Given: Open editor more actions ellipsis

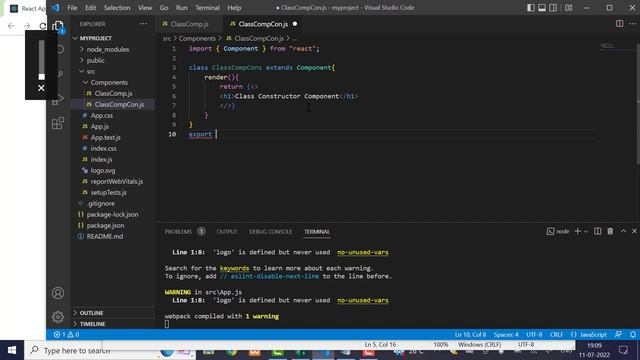Looking at the screenshot, I should [632, 24].
